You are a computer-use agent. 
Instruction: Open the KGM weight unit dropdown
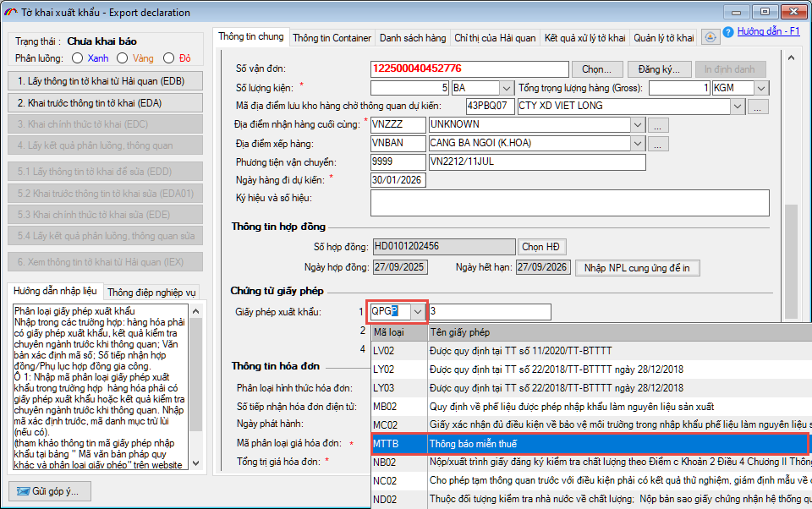761,88
